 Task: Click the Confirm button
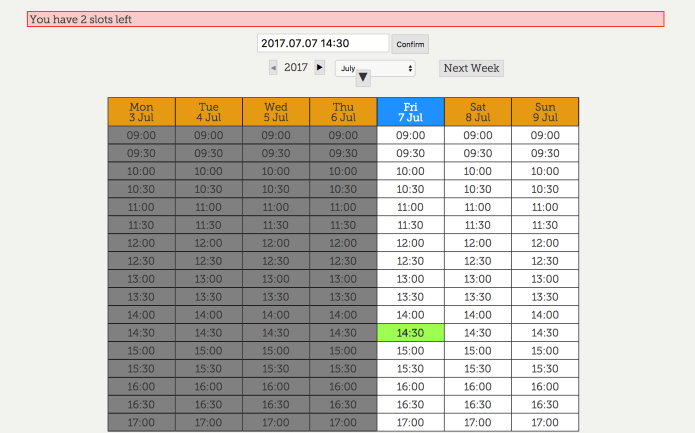click(x=410, y=44)
